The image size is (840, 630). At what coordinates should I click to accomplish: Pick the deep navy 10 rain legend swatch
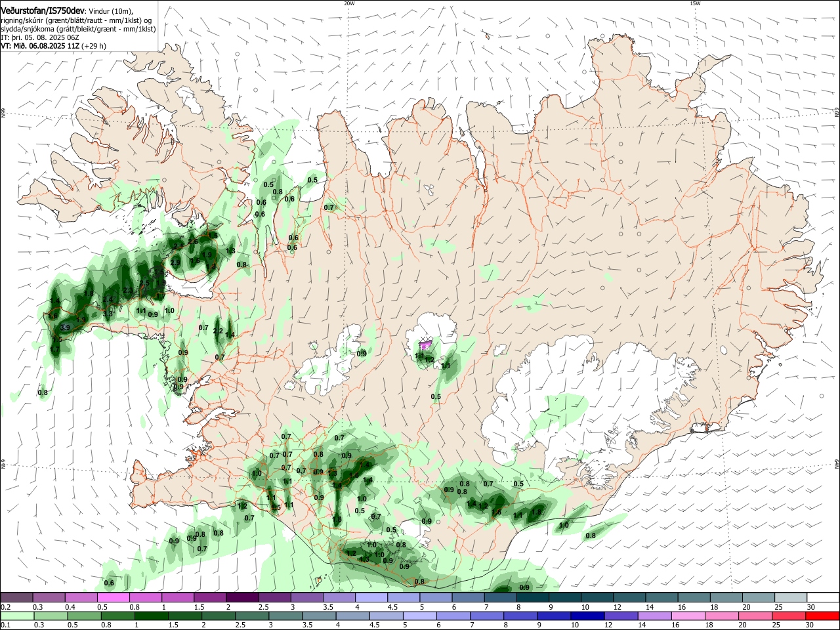(587, 616)
